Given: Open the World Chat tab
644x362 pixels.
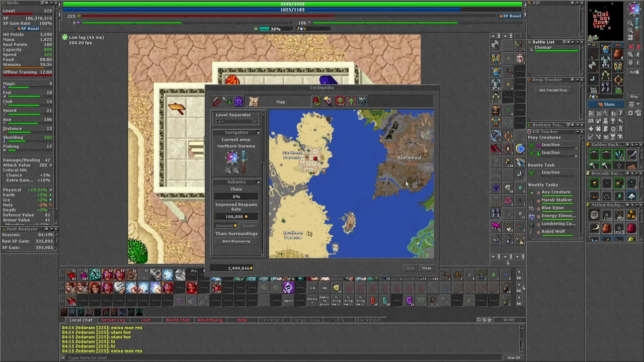Looking at the screenshot, I should [x=178, y=320].
